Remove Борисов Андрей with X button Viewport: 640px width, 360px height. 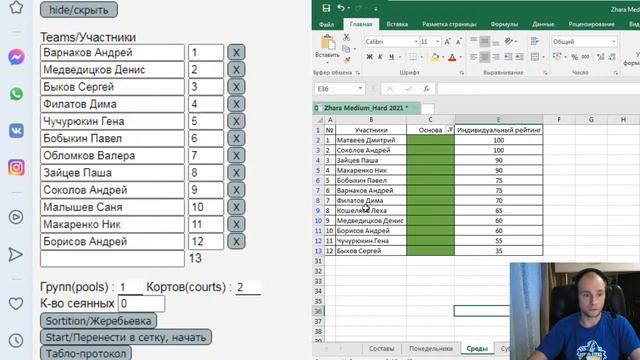[x=236, y=241]
